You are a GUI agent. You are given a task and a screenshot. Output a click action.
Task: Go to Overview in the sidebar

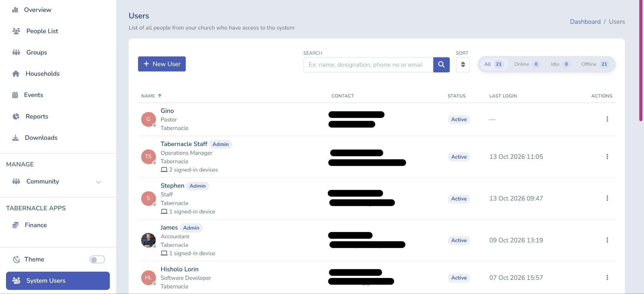(x=38, y=10)
